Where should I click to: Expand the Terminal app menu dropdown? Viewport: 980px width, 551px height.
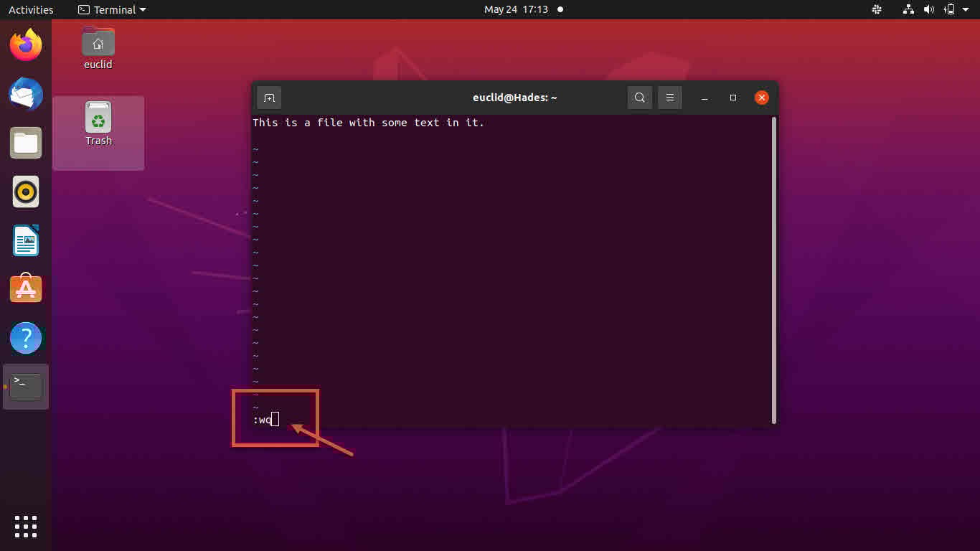[112, 10]
